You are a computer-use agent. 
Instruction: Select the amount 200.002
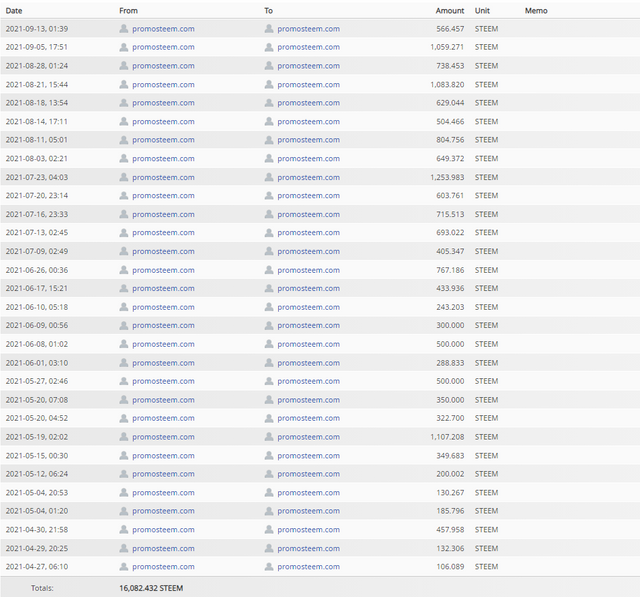point(450,474)
